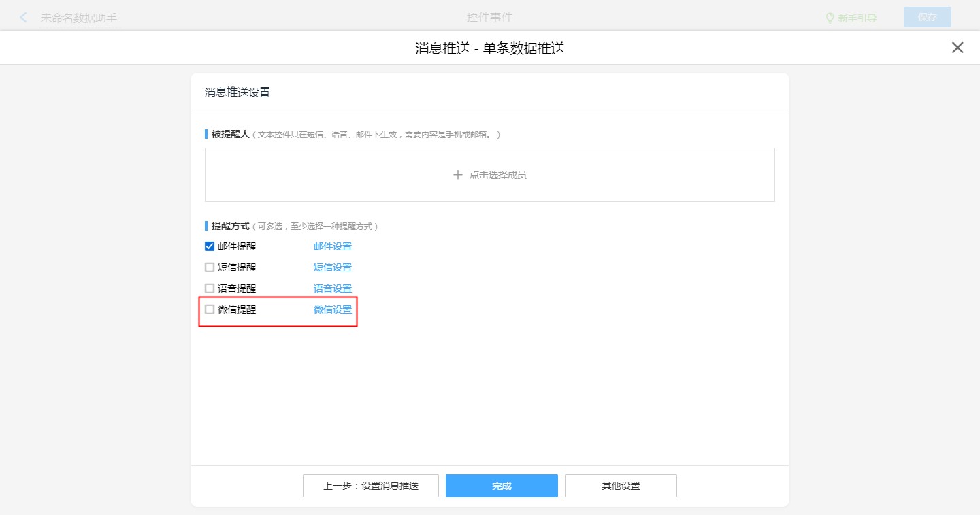The height and width of the screenshot is (515, 980).
Task: Open the 短信设置 link
Action: (x=333, y=267)
